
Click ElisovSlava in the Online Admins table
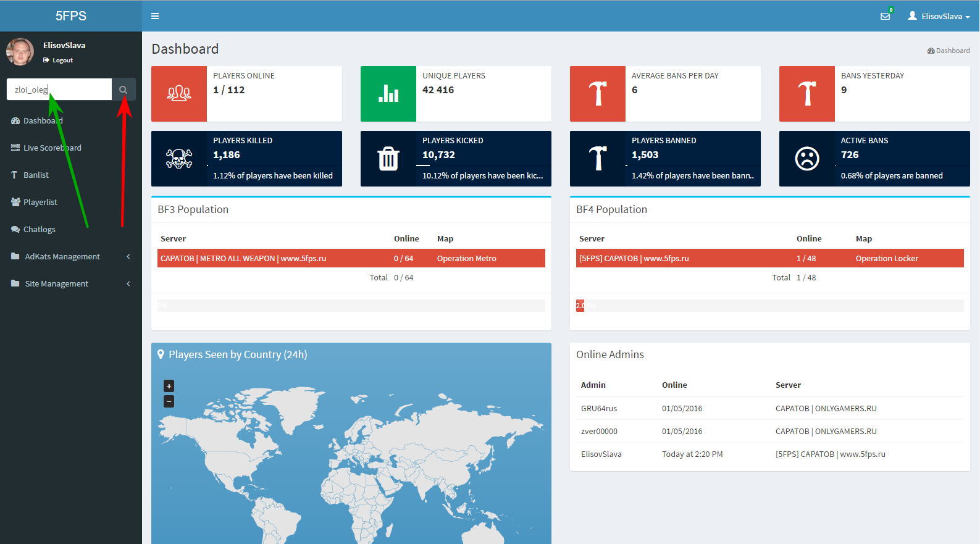pyautogui.click(x=601, y=454)
